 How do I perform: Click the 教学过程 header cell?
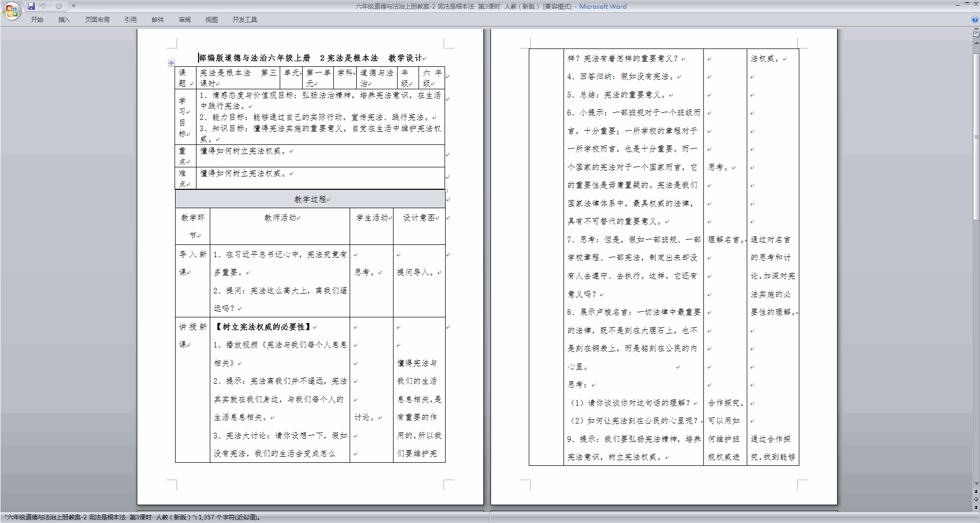click(310, 199)
